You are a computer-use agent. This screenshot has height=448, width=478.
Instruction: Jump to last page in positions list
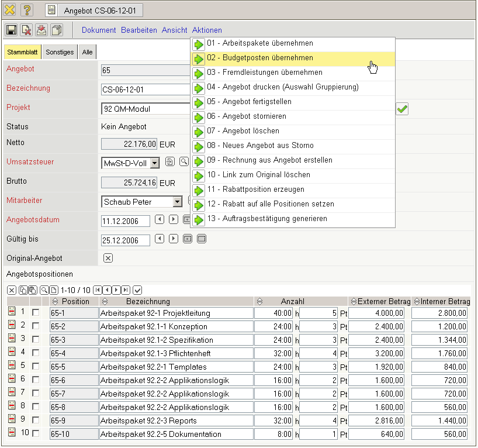[x=126, y=290]
